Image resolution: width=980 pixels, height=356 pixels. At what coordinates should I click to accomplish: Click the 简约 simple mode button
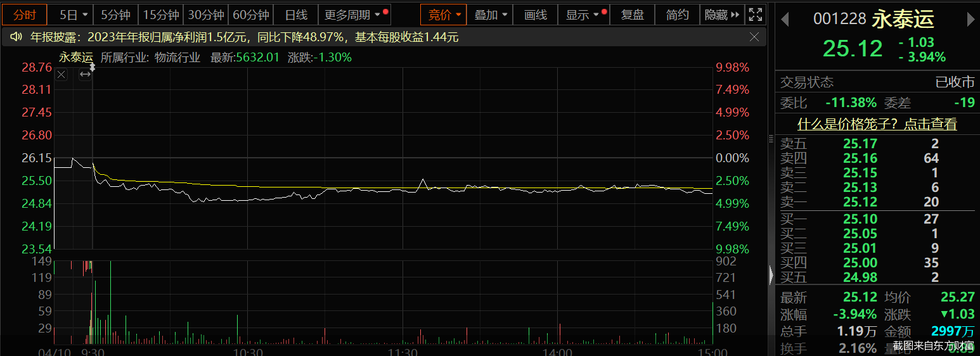click(x=677, y=15)
